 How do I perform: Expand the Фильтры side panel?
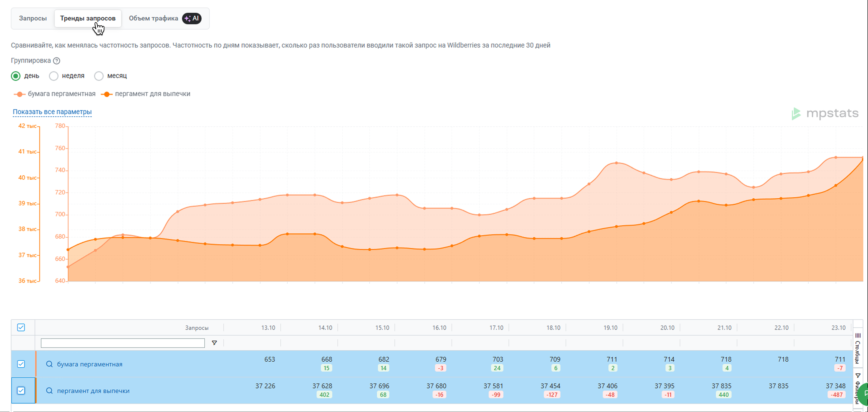tap(858, 387)
